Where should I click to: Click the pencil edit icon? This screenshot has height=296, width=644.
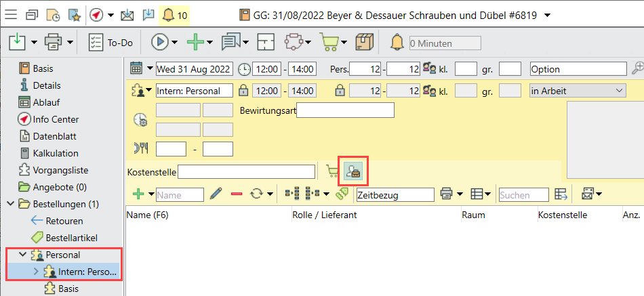pyautogui.click(x=216, y=194)
